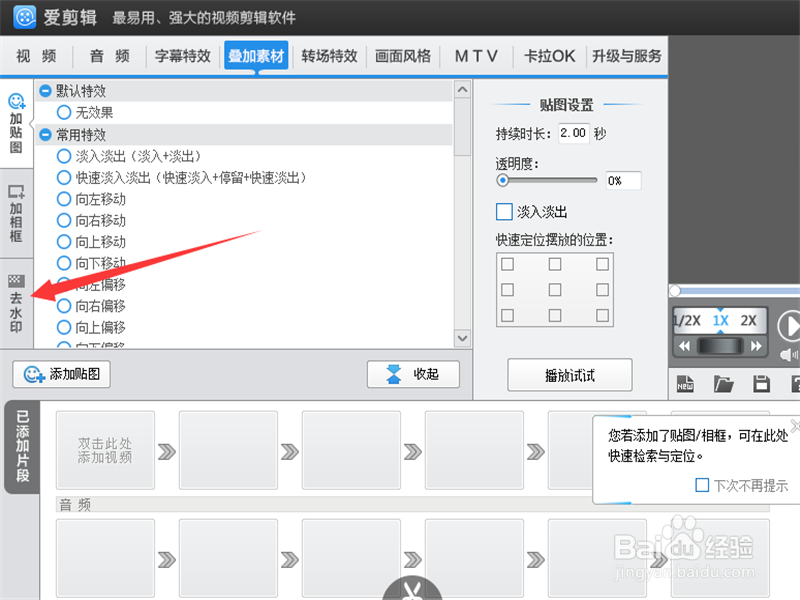Click the 播放试试 button
The image size is (800, 600).
click(x=570, y=376)
